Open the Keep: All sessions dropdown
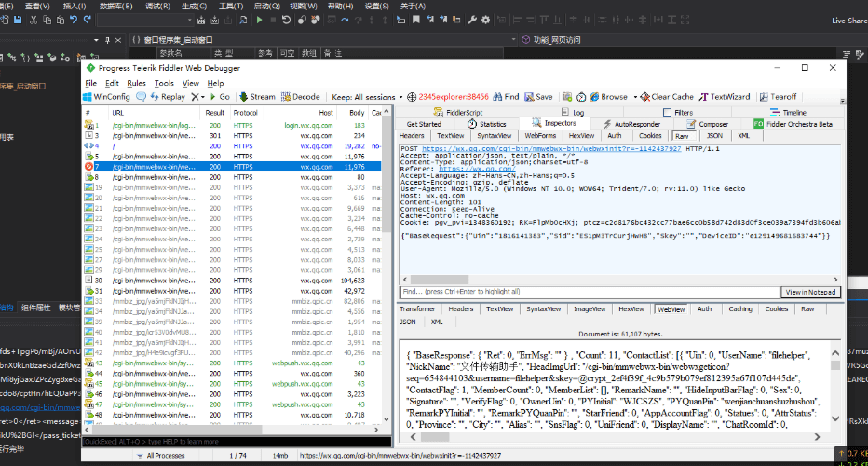 tap(367, 96)
